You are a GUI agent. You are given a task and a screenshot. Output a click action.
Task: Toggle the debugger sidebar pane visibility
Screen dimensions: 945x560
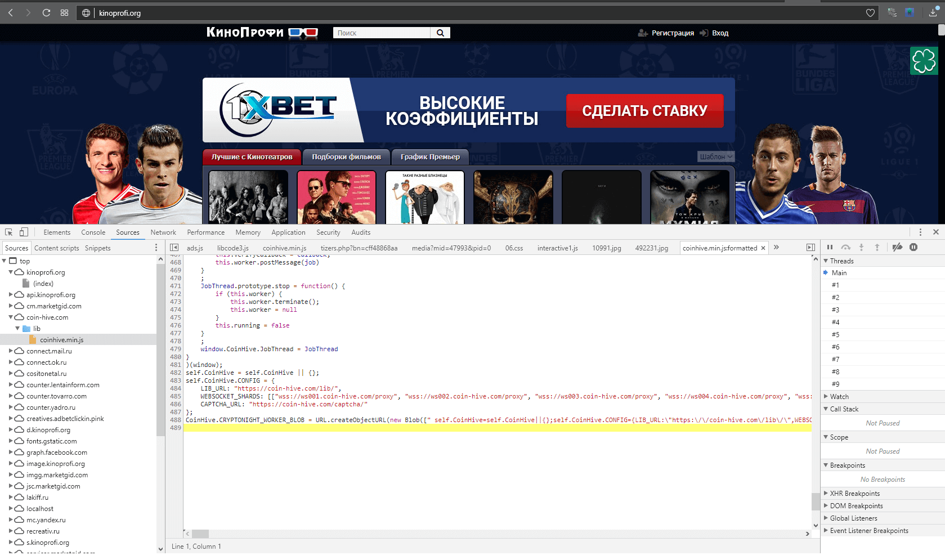(x=810, y=248)
